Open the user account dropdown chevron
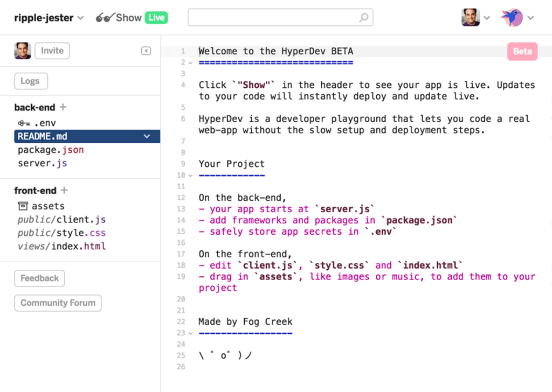552x392 pixels. click(x=487, y=17)
